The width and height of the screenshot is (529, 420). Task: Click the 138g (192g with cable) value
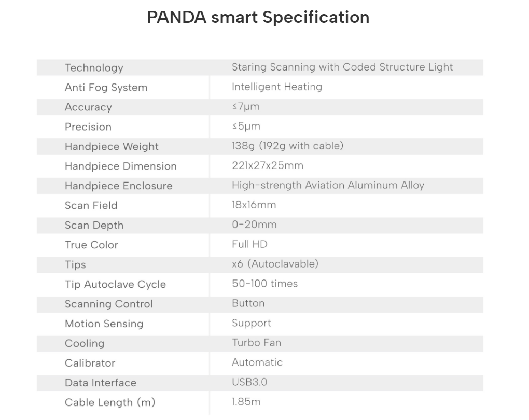(287, 146)
